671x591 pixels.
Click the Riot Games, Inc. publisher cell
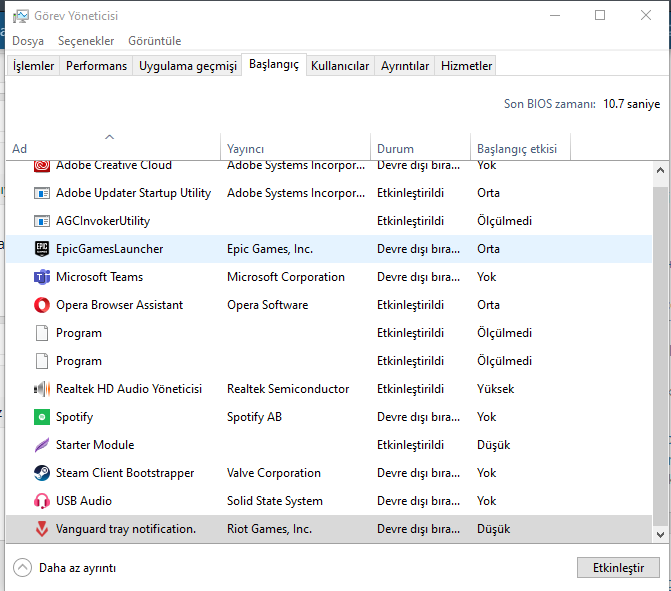pos(269,529)
